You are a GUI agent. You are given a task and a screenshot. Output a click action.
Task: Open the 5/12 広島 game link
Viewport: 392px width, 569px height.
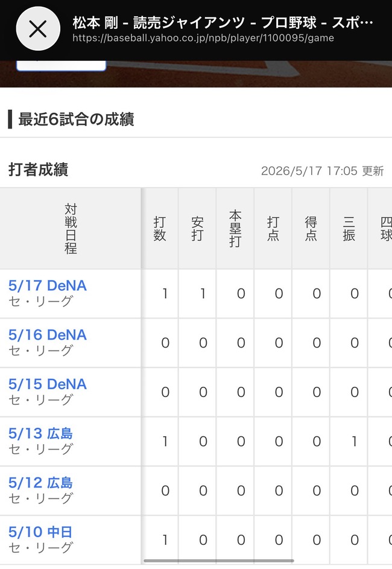tap(40, 483)
